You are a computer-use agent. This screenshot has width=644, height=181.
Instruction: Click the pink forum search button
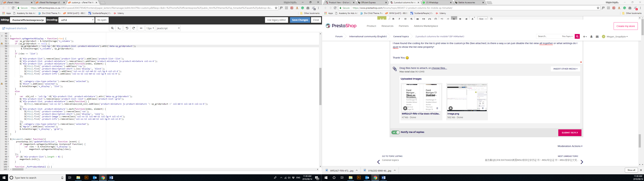coord(577,37)
